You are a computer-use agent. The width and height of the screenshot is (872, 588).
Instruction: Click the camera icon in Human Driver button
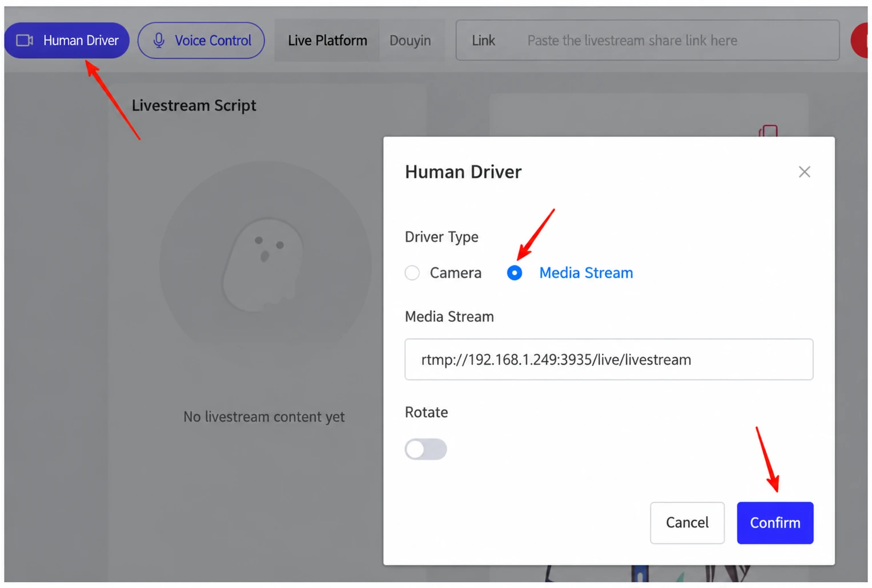[25, 41]
